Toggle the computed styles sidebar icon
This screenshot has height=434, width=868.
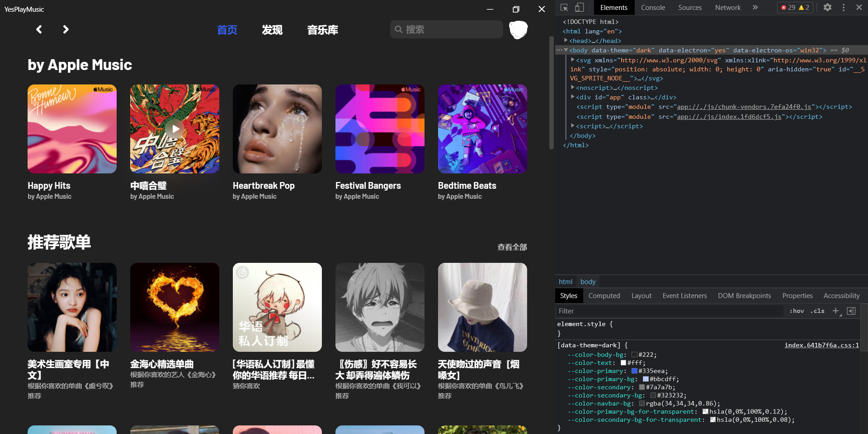pyautogui.click(x=851, y=311)
